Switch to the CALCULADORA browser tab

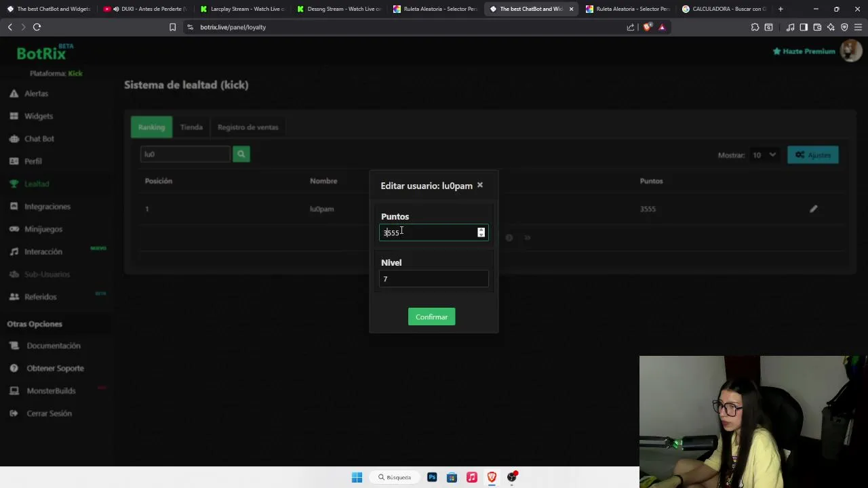coord(724,9)
